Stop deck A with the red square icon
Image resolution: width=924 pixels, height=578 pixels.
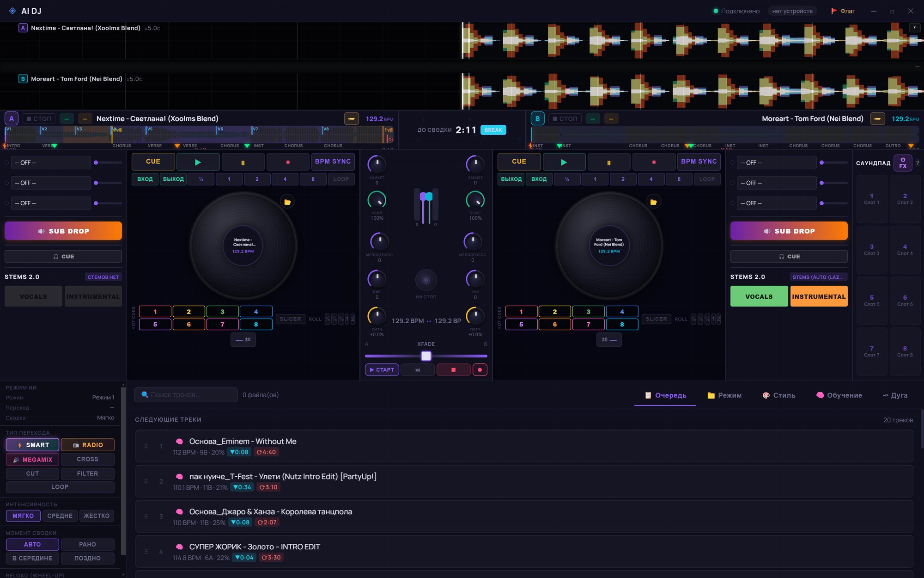pos(288,162)
